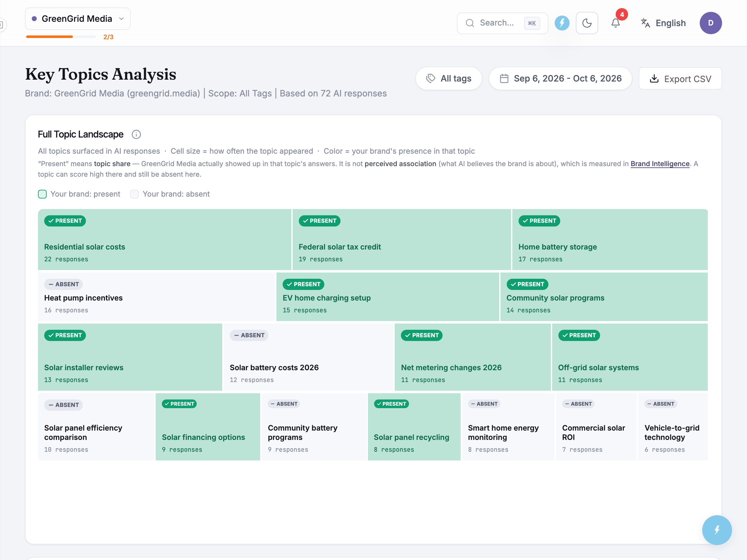Select the Solar panel recycling topic

[x=414, y=427]
